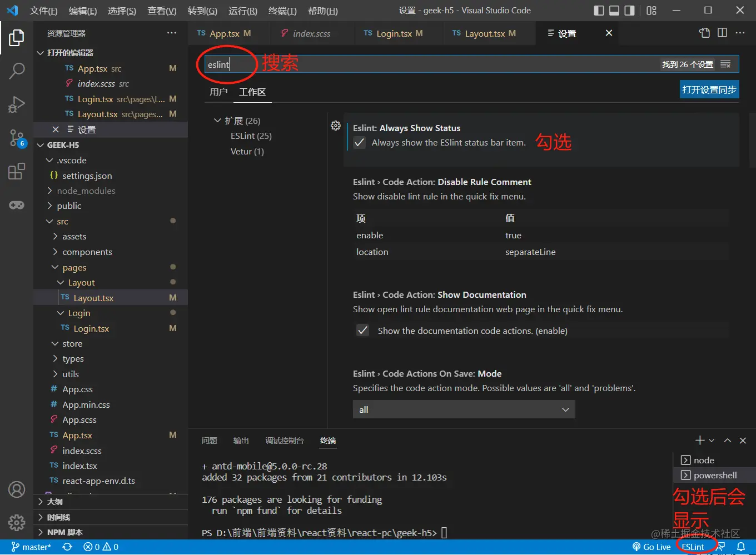Open Code Actions On Save Mode dropdown
The width and height of the screenshot is (756, 555).
(464, 409)
